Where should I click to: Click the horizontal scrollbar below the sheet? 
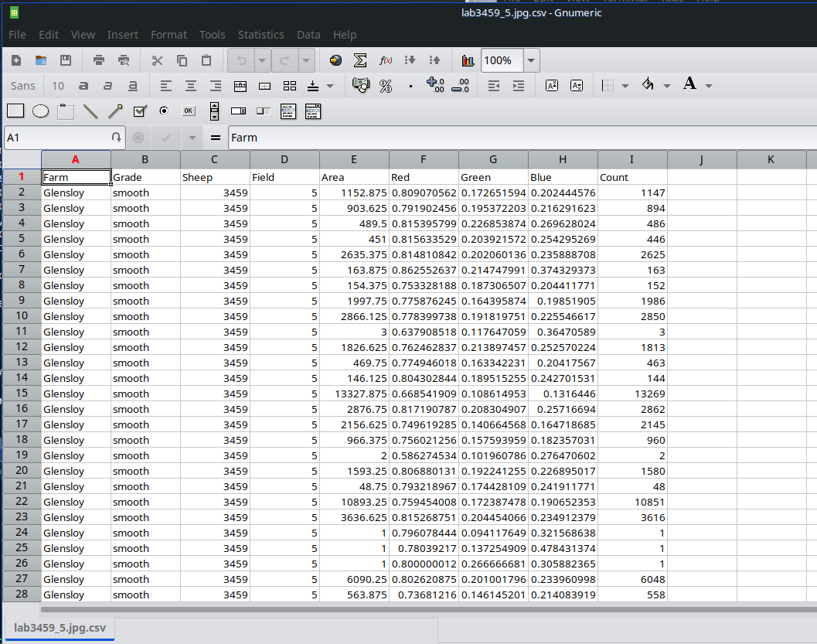(428, 608)
